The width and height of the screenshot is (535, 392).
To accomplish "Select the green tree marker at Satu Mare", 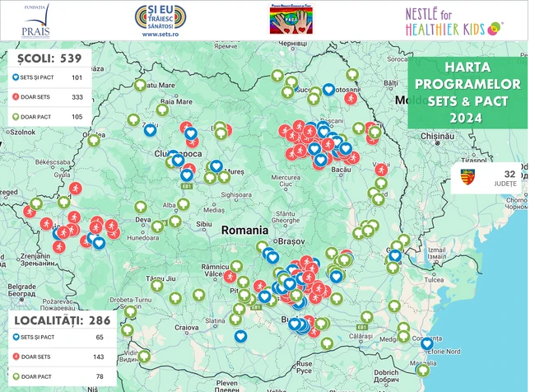I will (140, 86).
